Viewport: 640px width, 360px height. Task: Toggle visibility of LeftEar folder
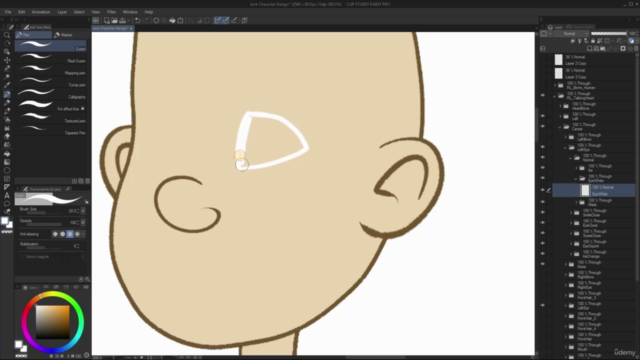[542, 305]
